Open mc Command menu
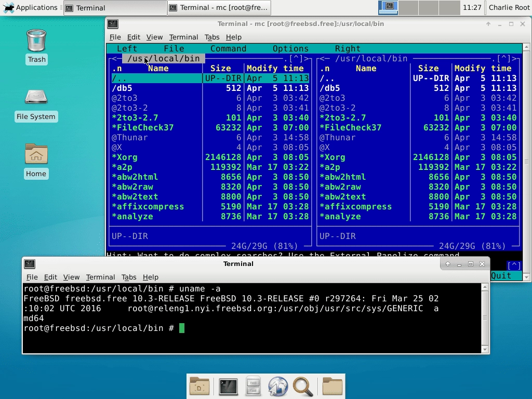The image size is (532, 399). click(229, 48)
